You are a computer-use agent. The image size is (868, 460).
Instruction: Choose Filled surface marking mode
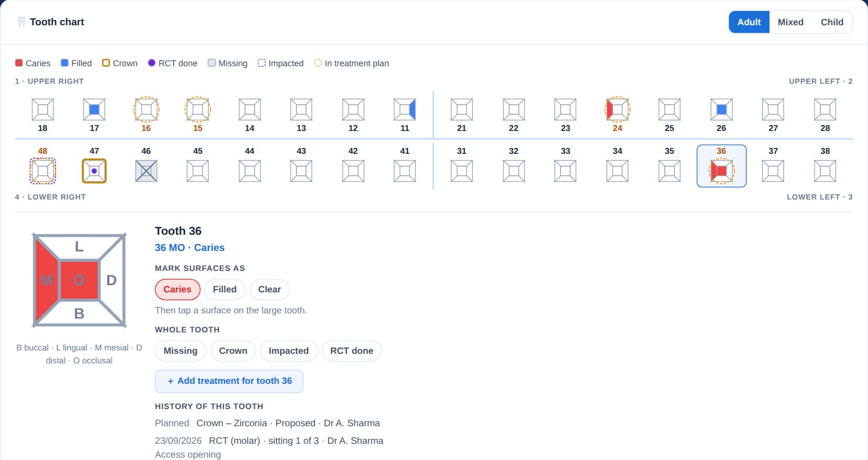tap(225, 290)
